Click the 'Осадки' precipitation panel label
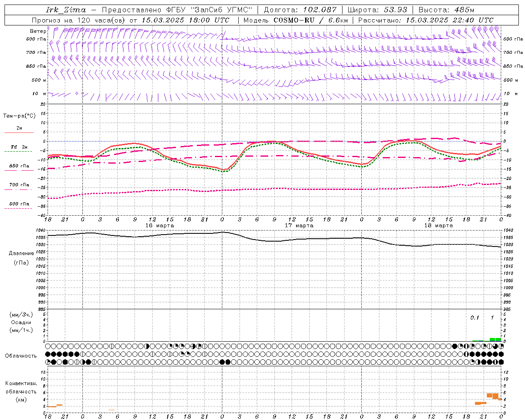This screenshot has width=525, height=420. click(x=21, y=322)
